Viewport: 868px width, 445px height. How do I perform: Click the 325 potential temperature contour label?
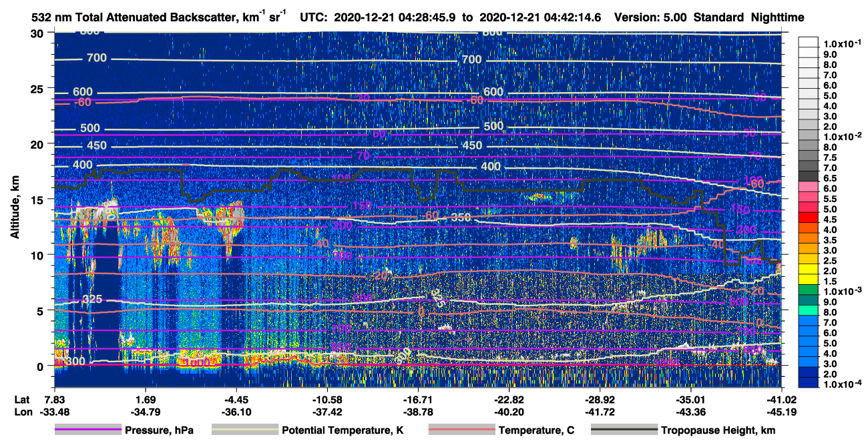coord(91,298)
